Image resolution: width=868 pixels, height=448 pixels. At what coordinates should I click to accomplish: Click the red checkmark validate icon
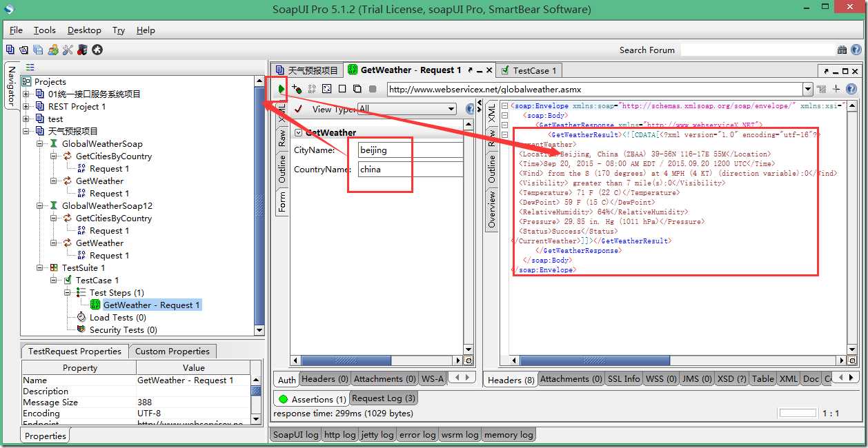point(298,109)
